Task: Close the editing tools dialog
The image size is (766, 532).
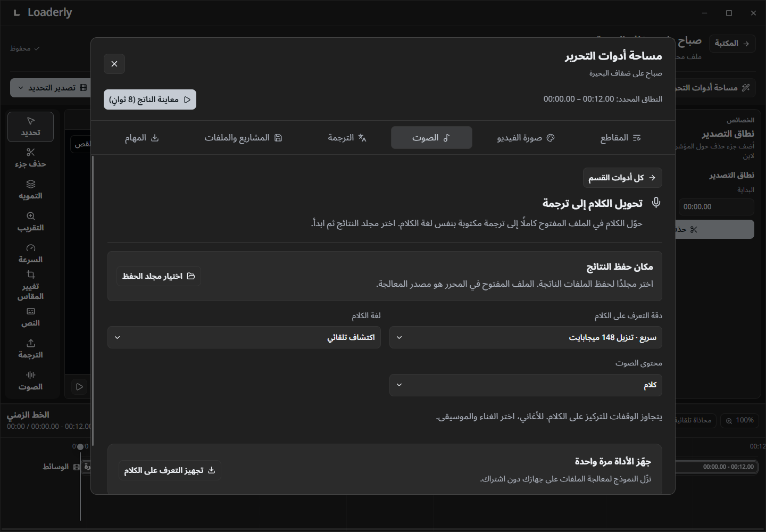Action: point(114,64)
